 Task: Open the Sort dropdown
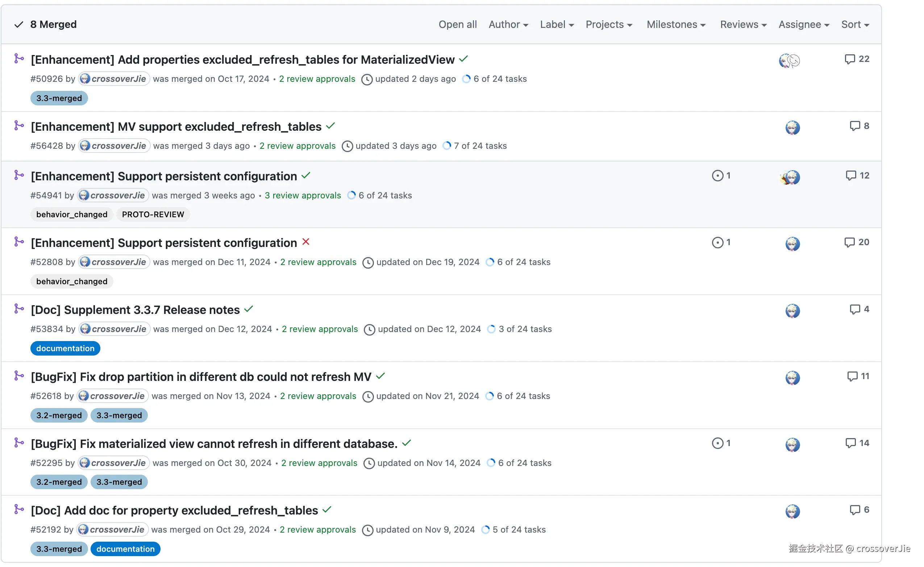coord(855,24)
